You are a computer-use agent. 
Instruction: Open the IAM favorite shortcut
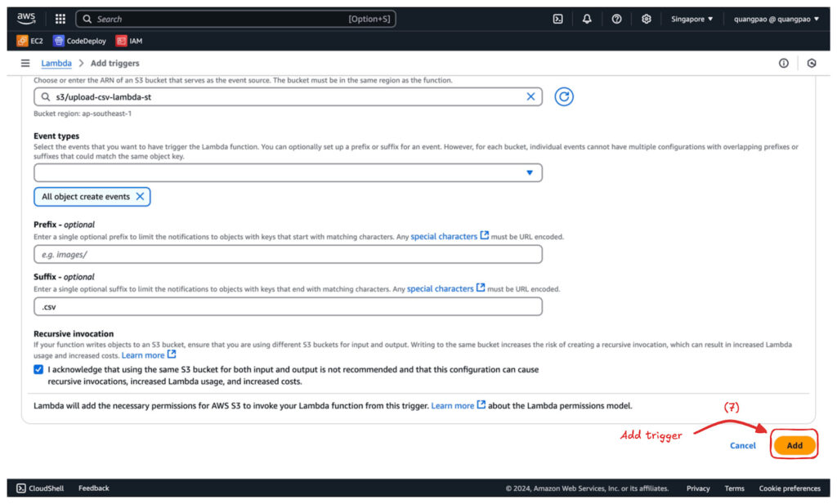coord(129,41)
